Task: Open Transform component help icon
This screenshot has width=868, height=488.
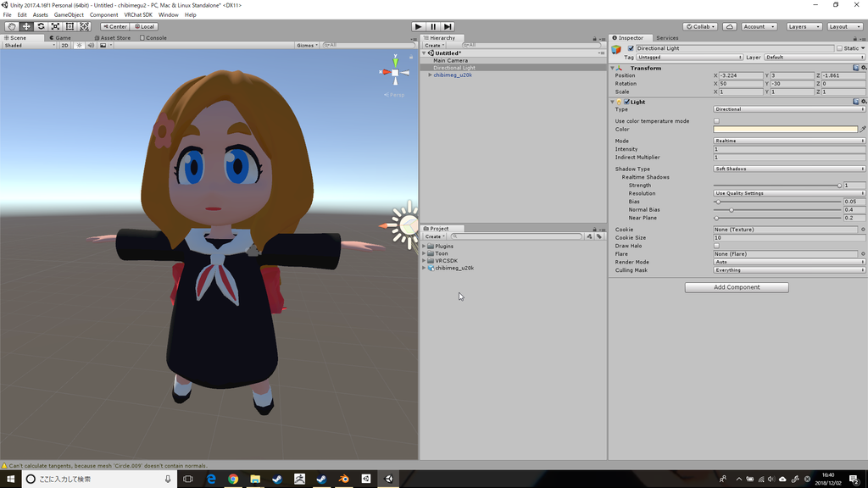Action: tap(856, 68)
